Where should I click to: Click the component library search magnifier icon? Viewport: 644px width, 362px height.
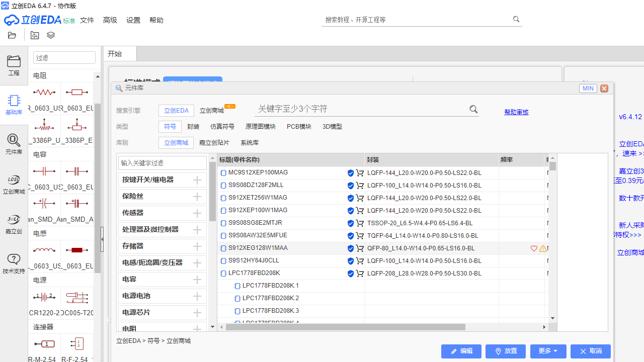tap(473, 110)
